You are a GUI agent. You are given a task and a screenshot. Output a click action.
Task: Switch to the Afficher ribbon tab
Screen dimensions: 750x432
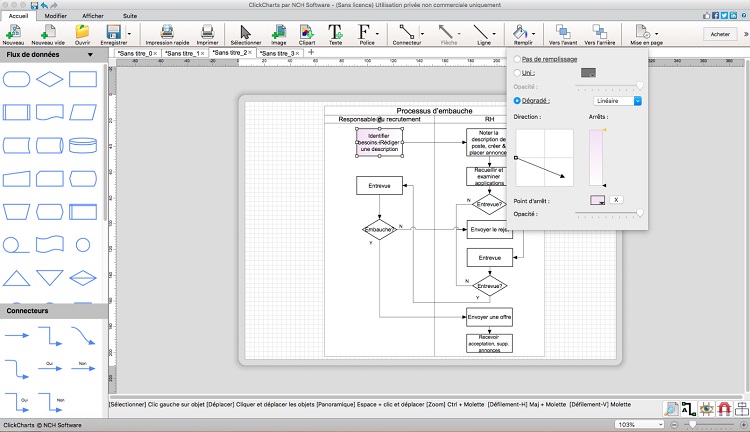tap(92, 16)
